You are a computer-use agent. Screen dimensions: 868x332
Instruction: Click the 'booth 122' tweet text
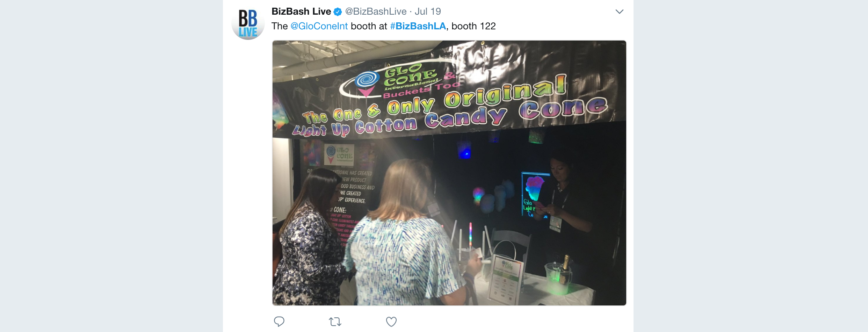[x=473, y=26]
